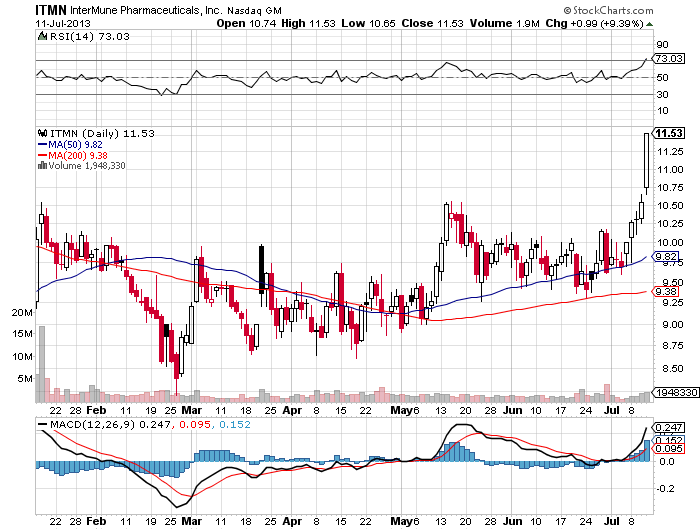Click the 0.247 tag on MACD right axis
The height and width of the screenshot is (530, 700).
coord(667,427)
